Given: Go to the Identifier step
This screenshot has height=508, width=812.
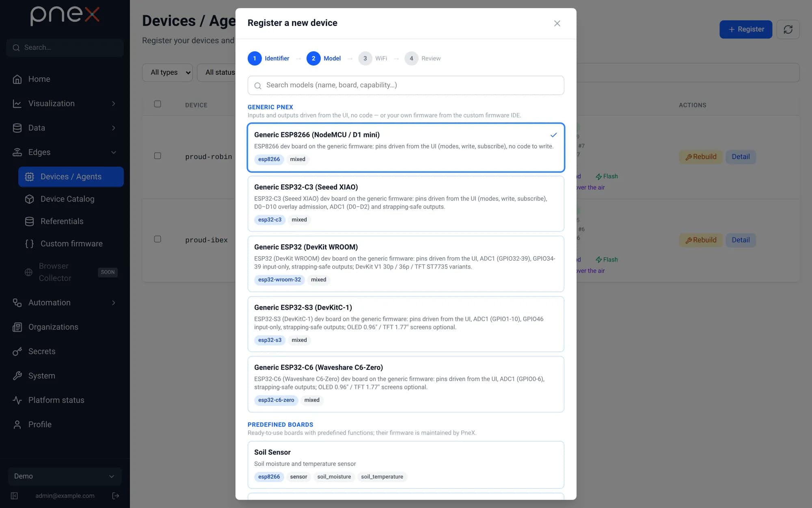Looking at the screenshot, I should tap(269, 59).
